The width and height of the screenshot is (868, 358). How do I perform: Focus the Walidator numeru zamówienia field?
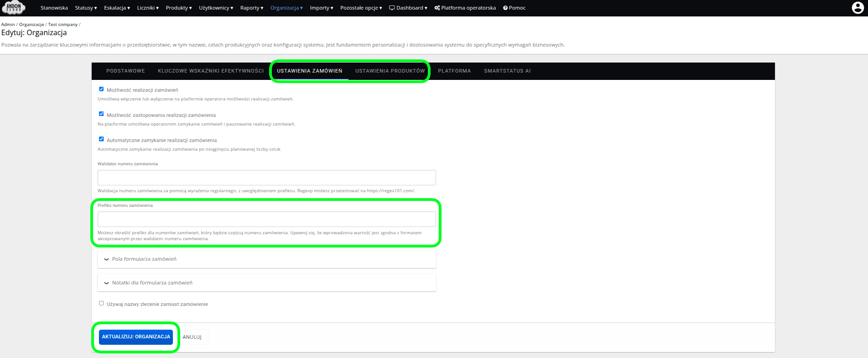pyautogui.click(x=266, y=178)
